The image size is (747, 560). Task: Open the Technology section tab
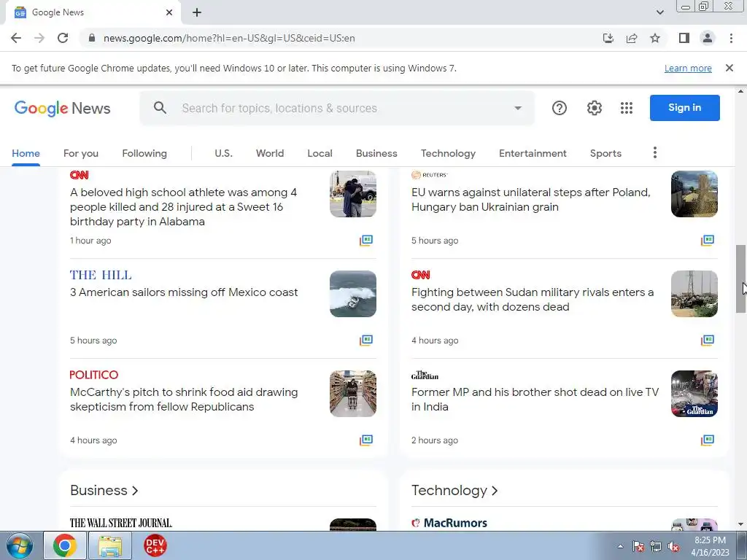pos(448,153)
